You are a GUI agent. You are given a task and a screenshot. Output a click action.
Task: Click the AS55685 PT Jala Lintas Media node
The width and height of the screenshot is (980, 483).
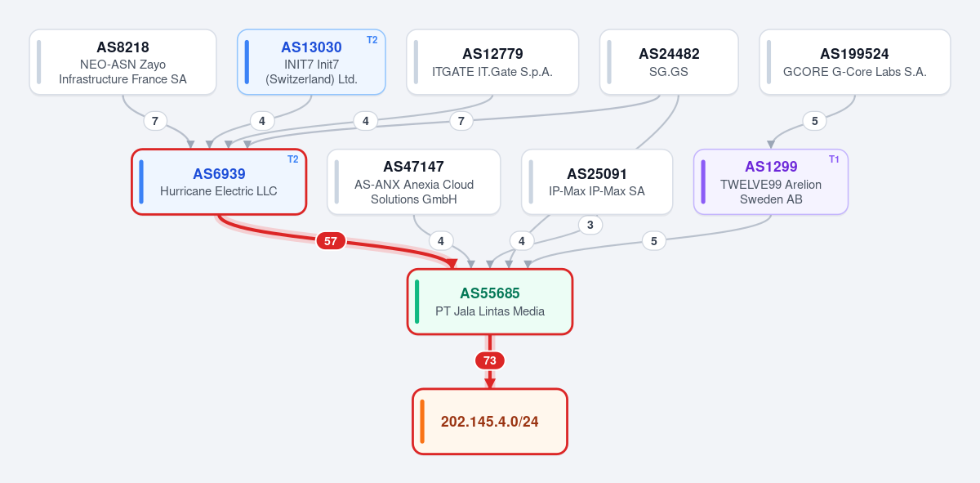tap(490, 302)
